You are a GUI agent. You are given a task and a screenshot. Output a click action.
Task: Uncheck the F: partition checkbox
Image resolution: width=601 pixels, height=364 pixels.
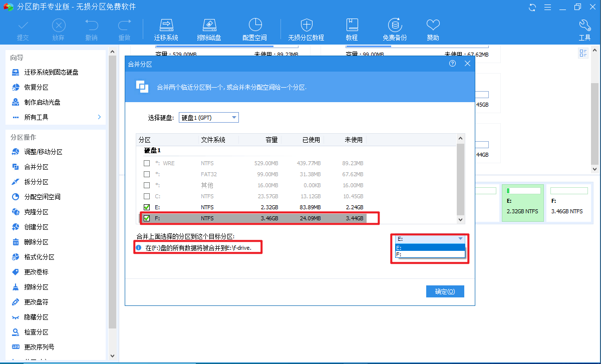pos(147,218)
